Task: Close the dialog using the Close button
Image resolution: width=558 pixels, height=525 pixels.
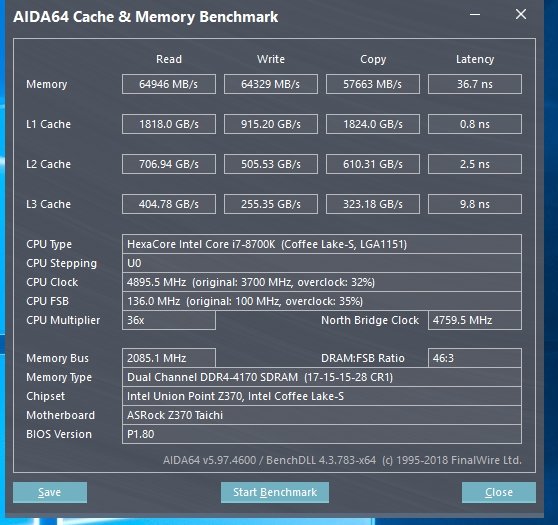Action: tap(499, 492)
